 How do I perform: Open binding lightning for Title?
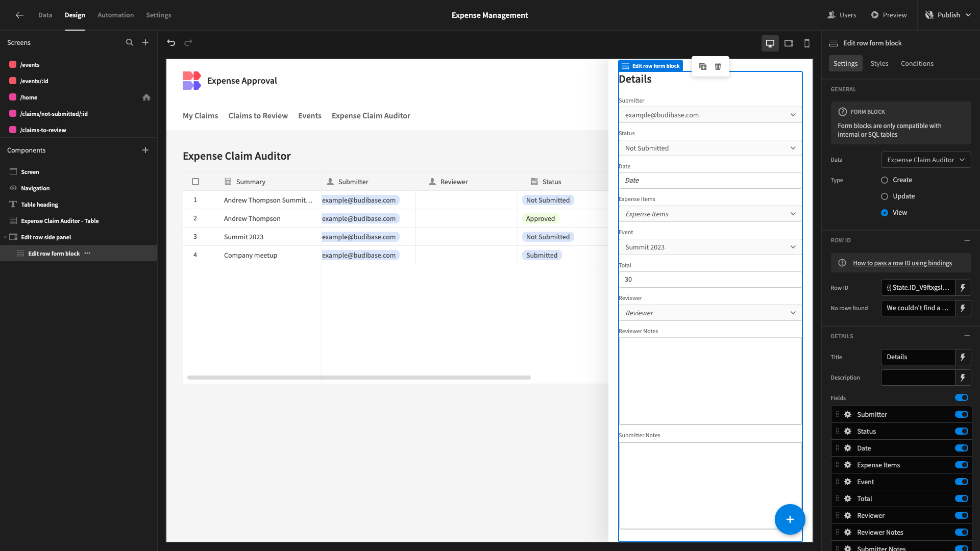tap(963, 357)
